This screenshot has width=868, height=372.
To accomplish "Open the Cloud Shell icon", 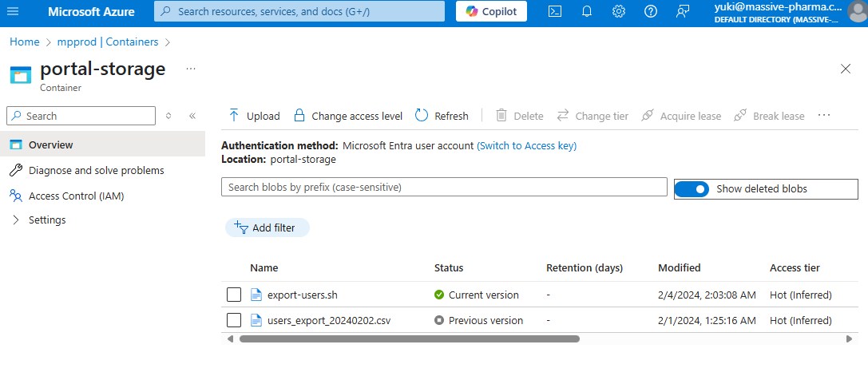I will (555, 11).
